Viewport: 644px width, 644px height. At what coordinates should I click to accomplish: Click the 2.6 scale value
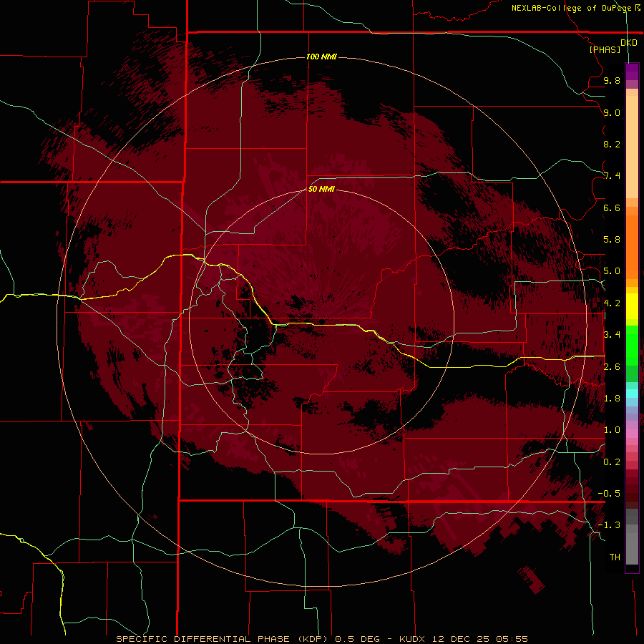click(x=612, y=366)
